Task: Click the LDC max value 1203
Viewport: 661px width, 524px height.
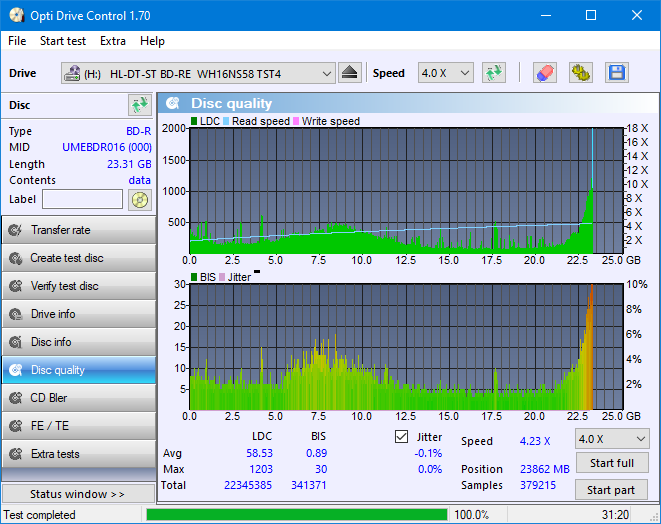Action: [x=261, y=469]
